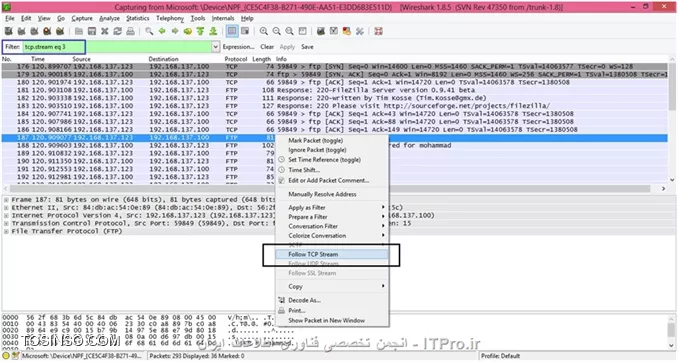Image resolution: width=678 pixels, height=362 pixels.
Task: Toggle colorize packet list button
Action: 232,31
